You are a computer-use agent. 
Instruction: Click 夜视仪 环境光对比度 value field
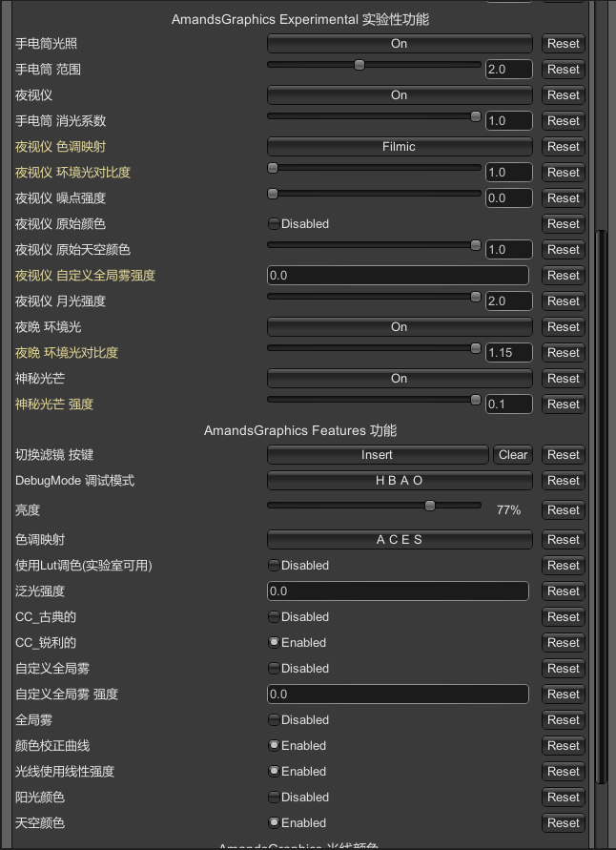(509, 173)
